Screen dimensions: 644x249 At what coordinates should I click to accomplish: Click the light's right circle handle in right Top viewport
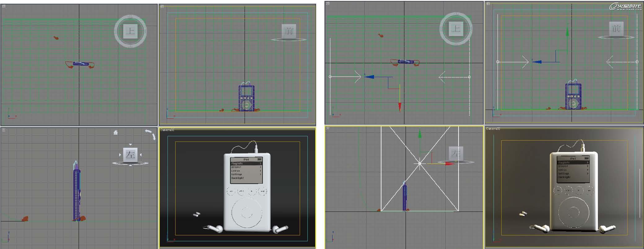(x=469, y=77)
